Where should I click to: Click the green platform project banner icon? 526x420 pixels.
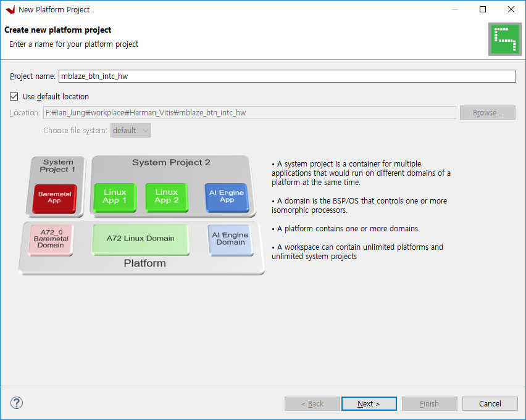point(505,39)
